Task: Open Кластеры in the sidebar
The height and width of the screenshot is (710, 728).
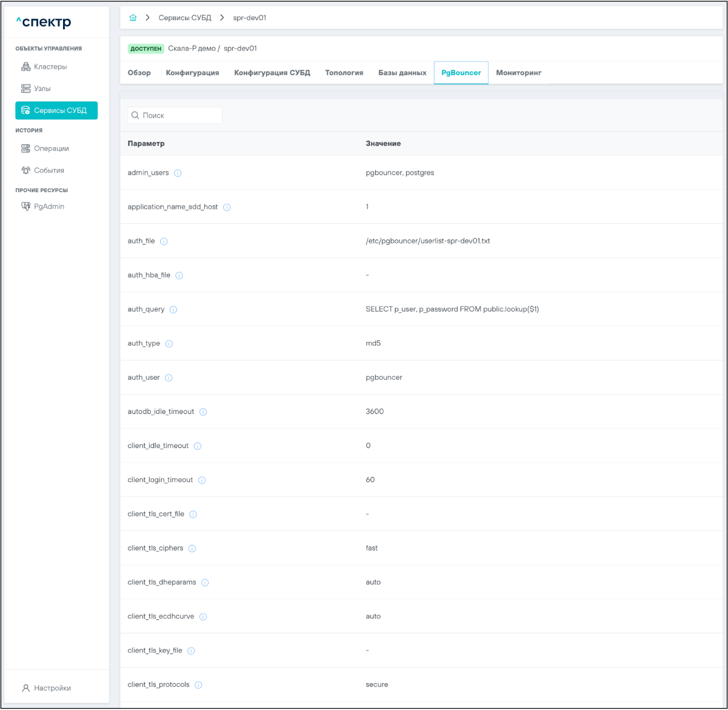Action: click(x=50, y=67)
